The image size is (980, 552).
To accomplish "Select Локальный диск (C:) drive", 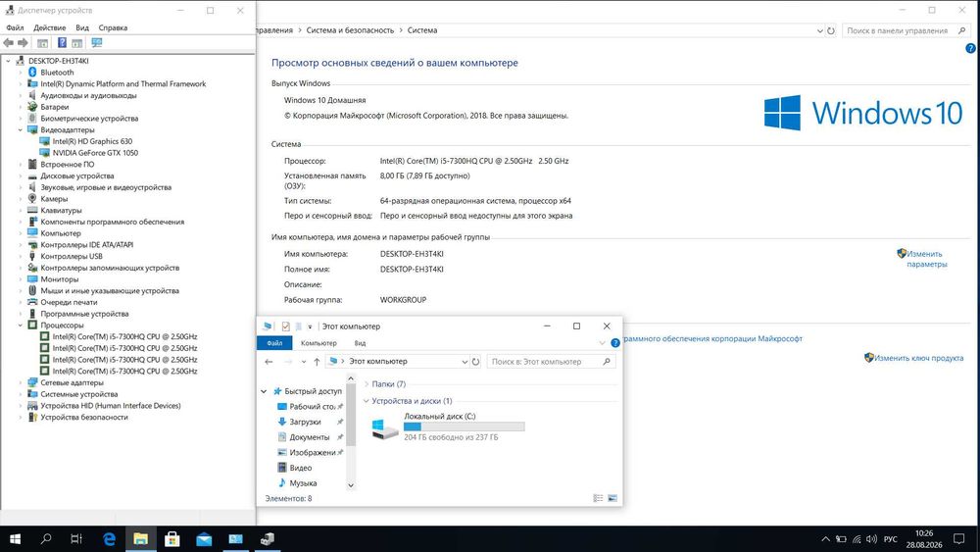I will [449, 427].
